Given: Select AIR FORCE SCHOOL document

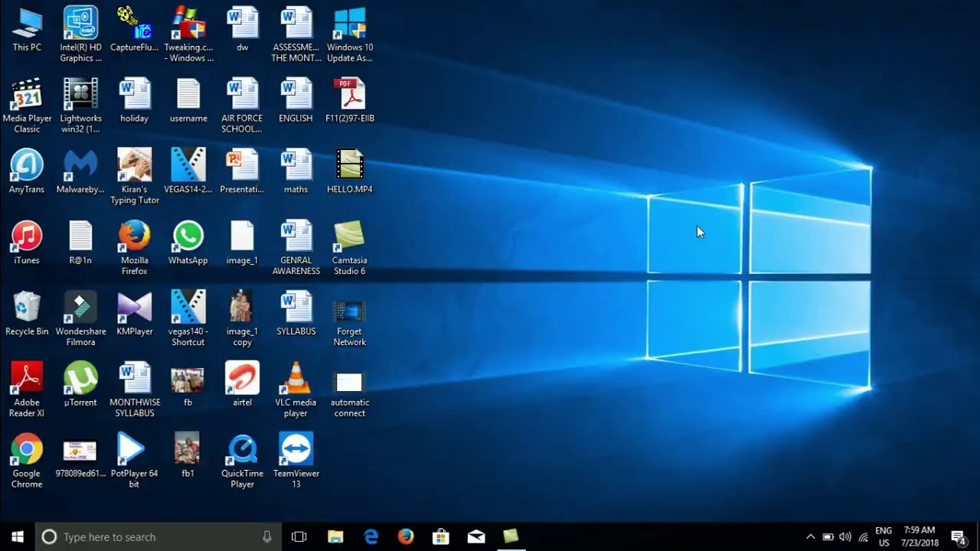Looking at the screenshot, I should click(x=242, y=106).
